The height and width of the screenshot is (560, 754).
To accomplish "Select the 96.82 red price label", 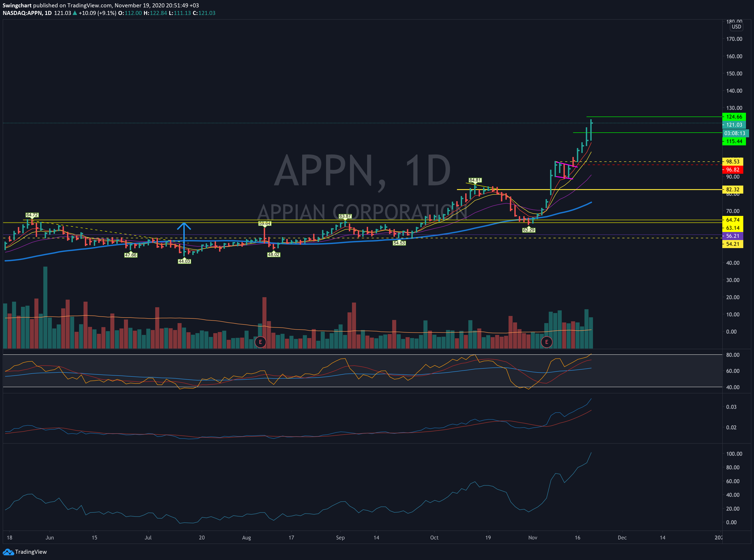I will pos(733,170).
